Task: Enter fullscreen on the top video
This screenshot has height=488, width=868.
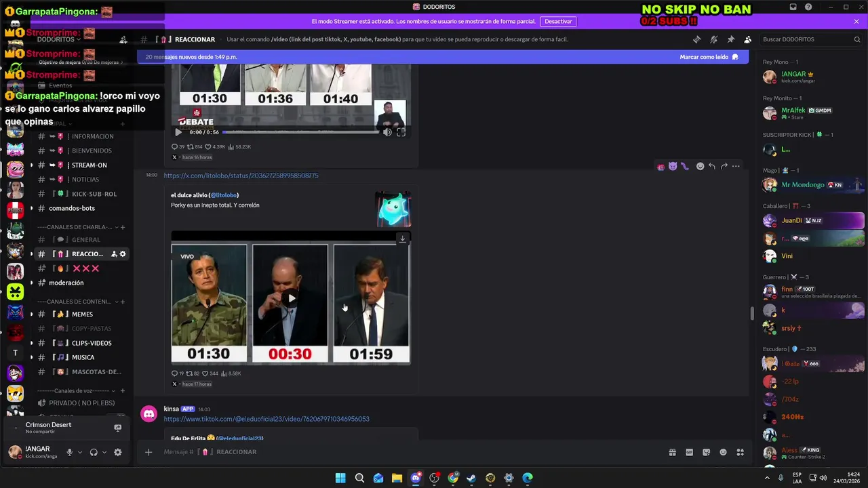Action: pyautogui.click(x=401, y=132)
